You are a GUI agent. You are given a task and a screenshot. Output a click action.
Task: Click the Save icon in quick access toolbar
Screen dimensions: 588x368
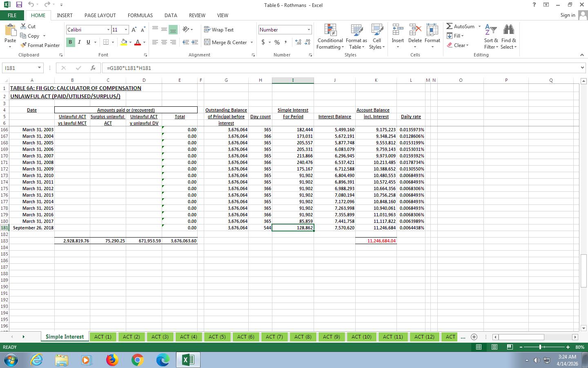coord(19,4)
